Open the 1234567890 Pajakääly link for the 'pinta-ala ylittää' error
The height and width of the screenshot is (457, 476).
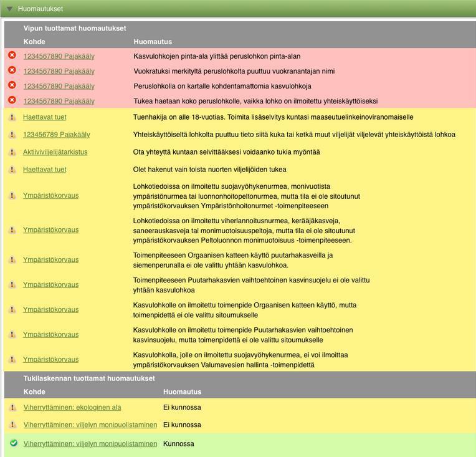coord(59,56)
